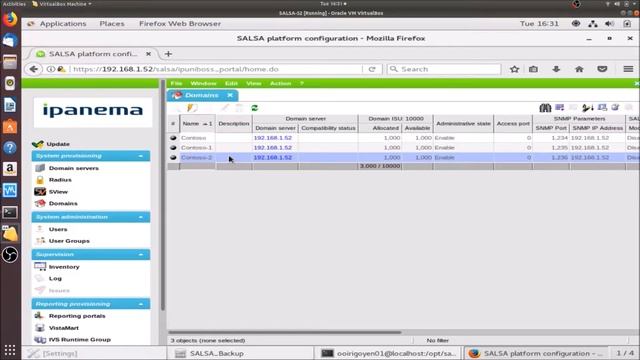Image resolution: width=640 pixels, height=360 pixels.
Task: Launch Firefox from the Ubuntu dock
Action: 10,19
